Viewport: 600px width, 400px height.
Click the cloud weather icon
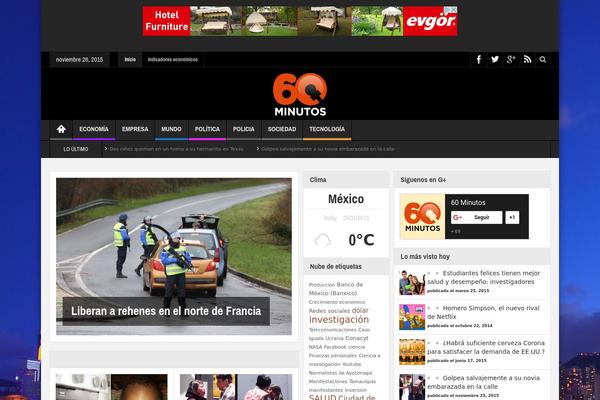point(323,240)
